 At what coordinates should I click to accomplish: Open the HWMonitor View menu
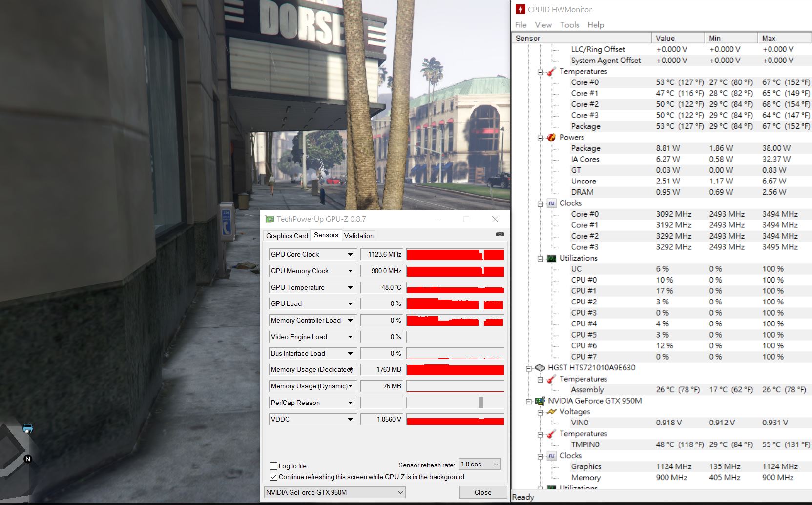tap(543, 25)
